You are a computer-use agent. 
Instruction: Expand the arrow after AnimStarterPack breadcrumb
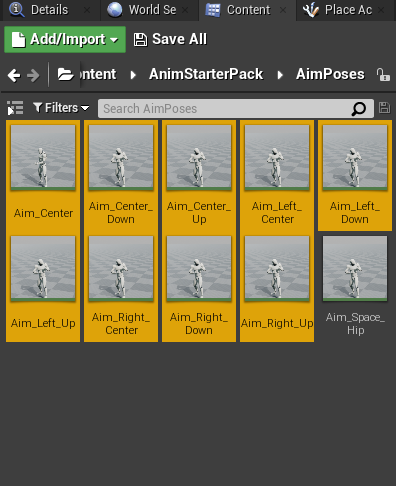point(280,75)
